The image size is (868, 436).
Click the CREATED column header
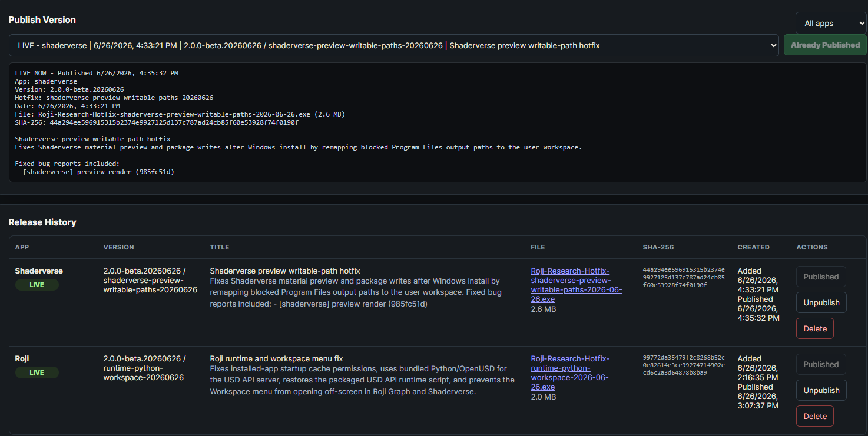(753, 247)
